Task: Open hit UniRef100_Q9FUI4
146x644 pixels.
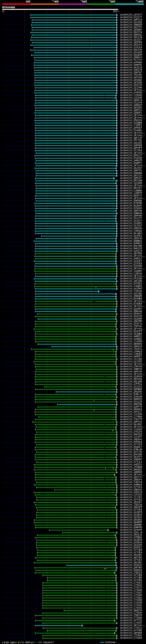Action: [x=131, y=20]
